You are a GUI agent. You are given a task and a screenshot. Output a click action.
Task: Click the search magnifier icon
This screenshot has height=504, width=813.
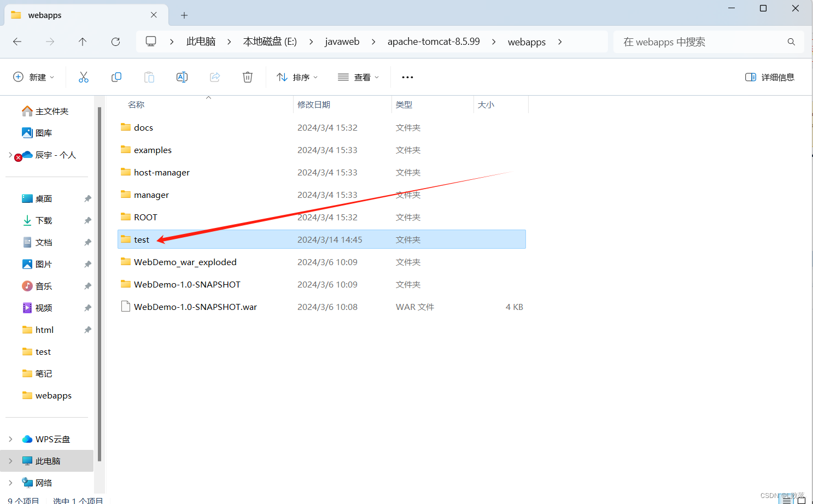(791, 42)
